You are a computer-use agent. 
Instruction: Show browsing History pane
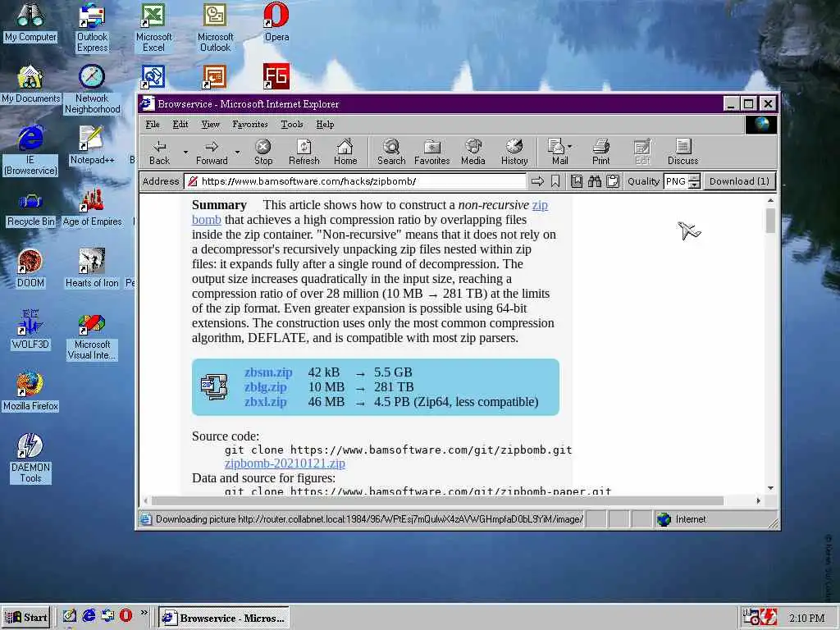514,152
